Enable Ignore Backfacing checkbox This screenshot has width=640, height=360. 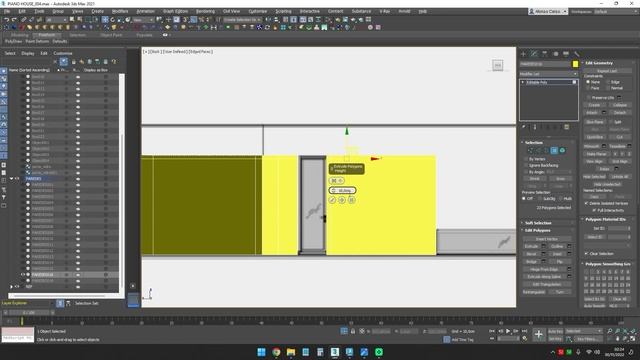(x=525, y=165)
